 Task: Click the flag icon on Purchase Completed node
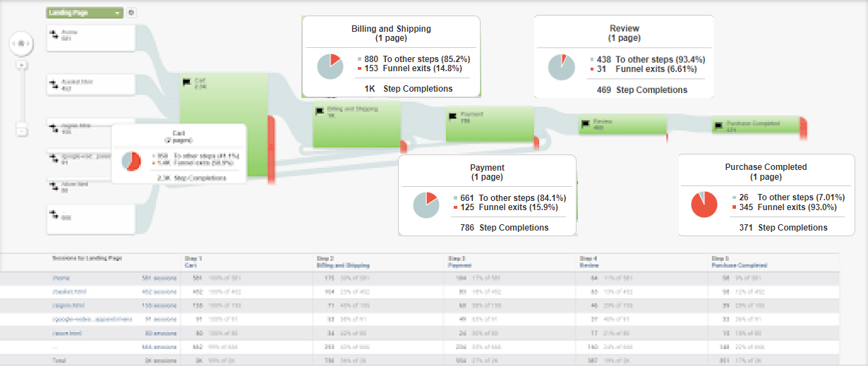point(719,124)
